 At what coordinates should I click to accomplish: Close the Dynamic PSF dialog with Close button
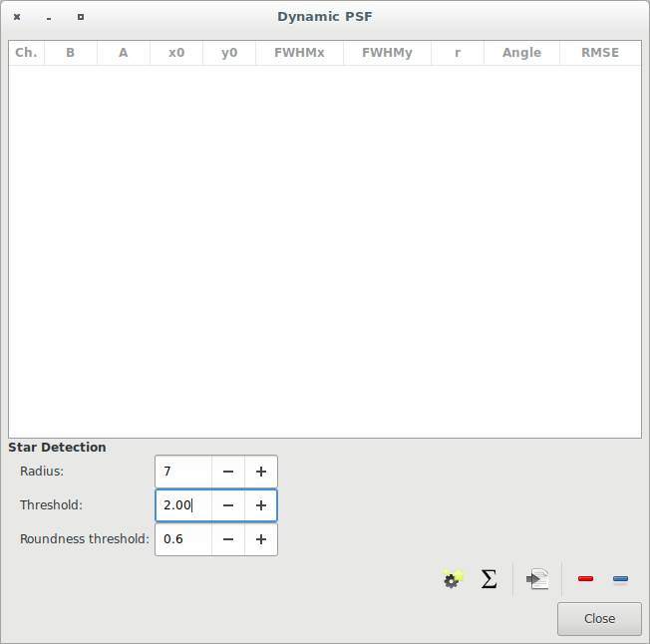599,619
